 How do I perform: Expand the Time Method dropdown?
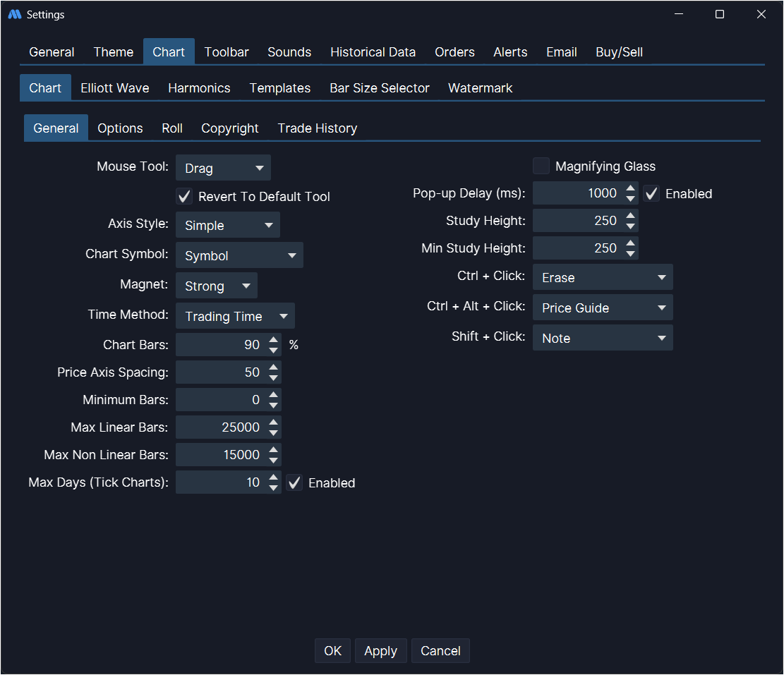click(235, 317)
